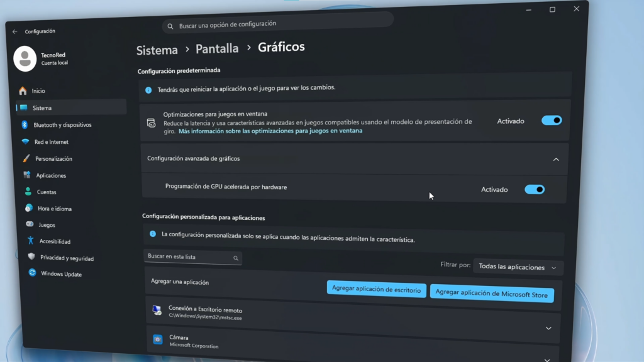Click the Hora e idioma globe icon

coord(29,208)
